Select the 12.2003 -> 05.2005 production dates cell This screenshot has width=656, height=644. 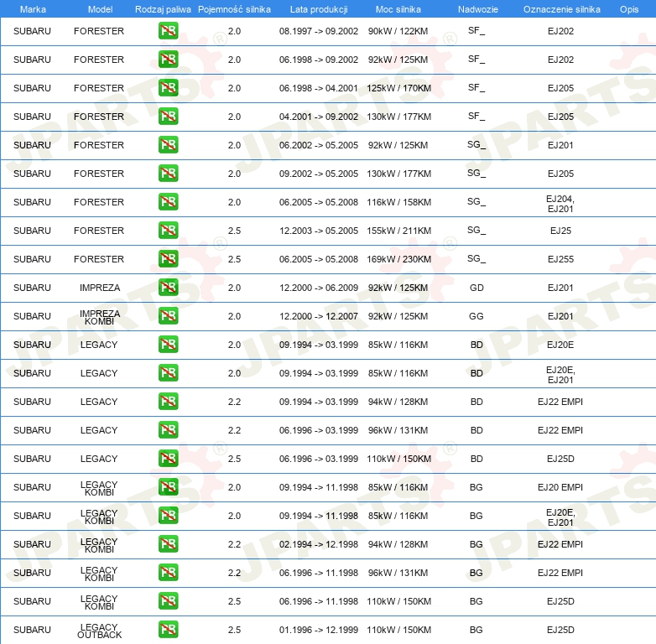pos(319,231)
